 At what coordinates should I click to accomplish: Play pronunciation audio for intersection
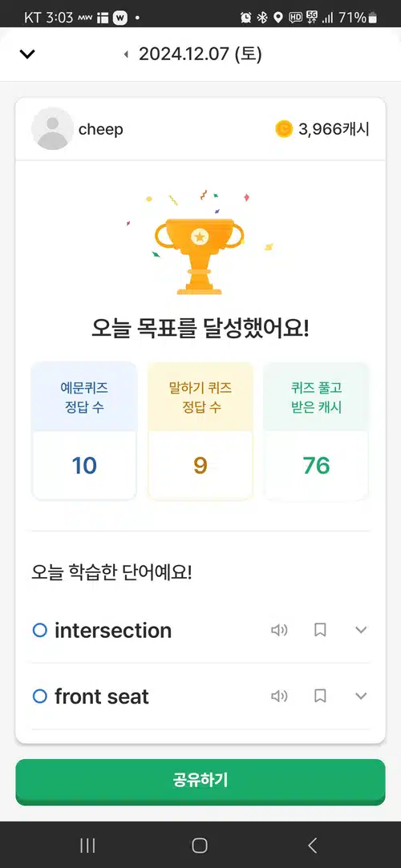pyautogui.click(x=279, y=630)
